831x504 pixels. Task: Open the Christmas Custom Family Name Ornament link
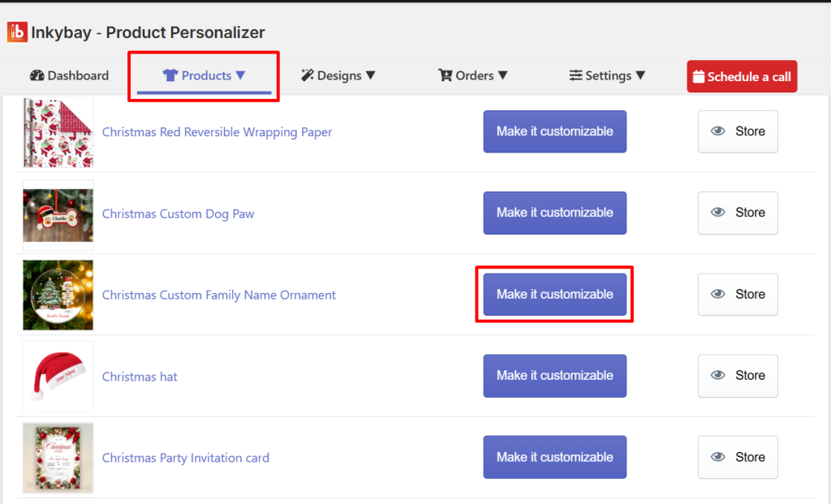[x=219, y=295]
